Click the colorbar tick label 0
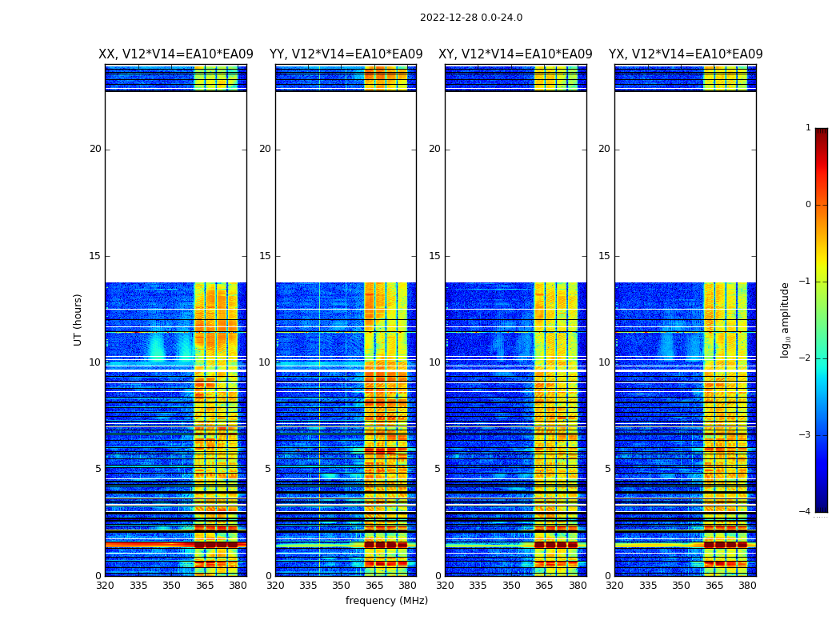 click(x=807, y=205)
